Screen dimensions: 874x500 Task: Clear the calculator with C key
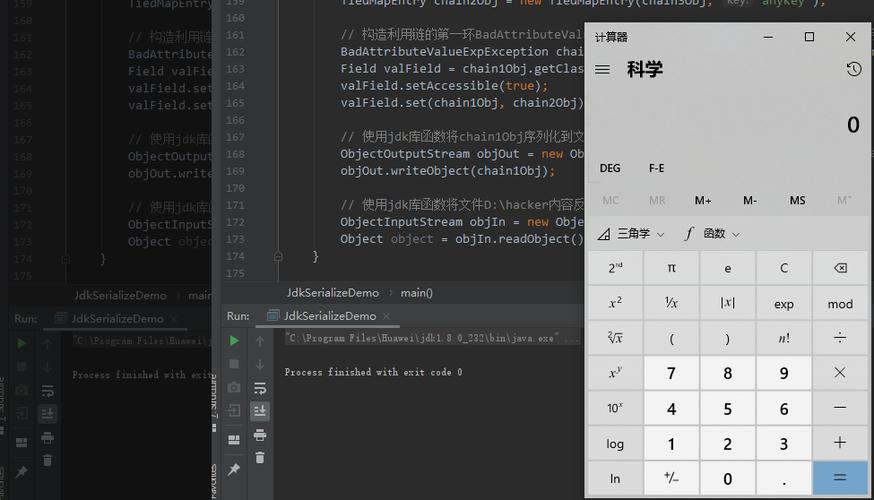(784, 268)
